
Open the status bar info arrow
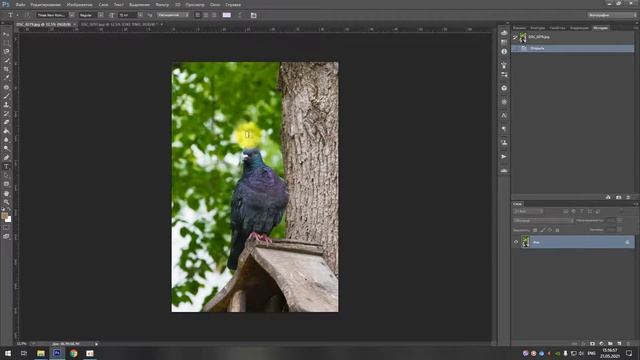click(x=96, y=344)
